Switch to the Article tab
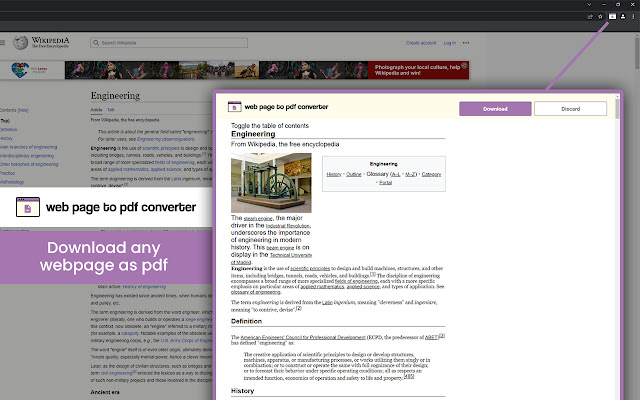 coord(96,110)
